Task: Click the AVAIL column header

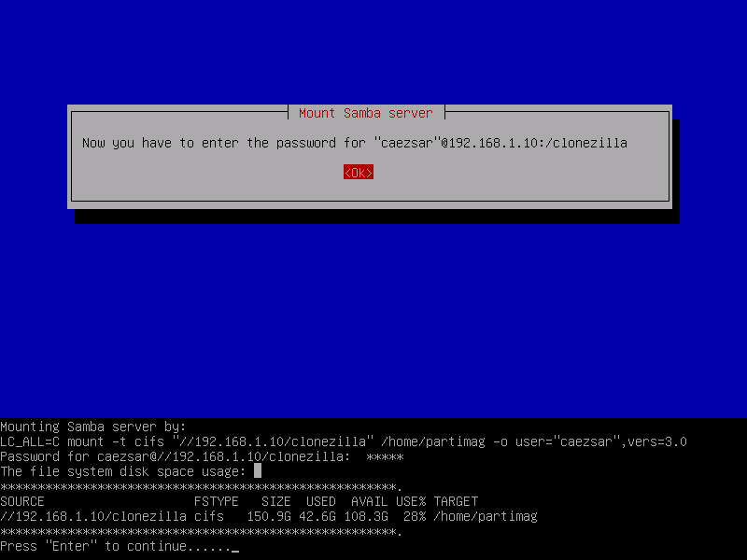Action: coord(369,501)
